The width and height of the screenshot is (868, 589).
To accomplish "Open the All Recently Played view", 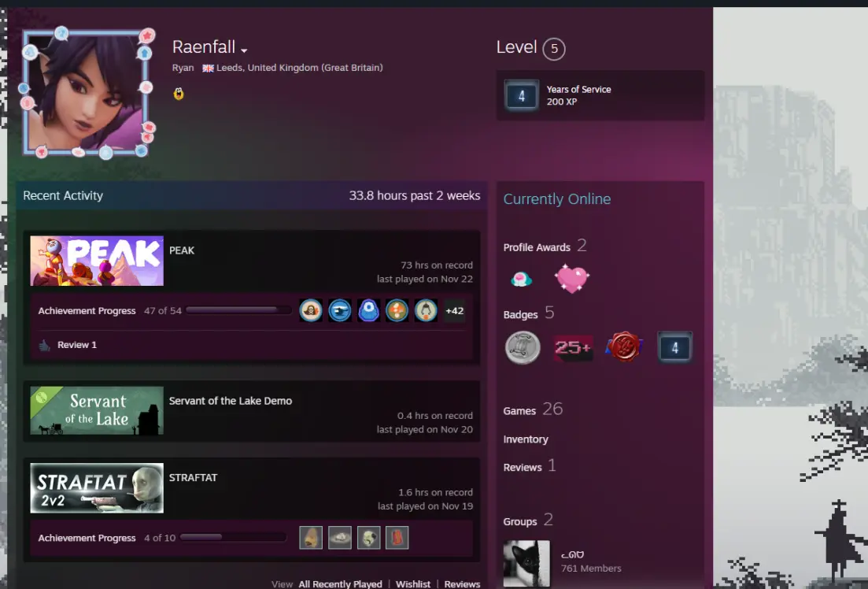I will (x=340, y=584).
